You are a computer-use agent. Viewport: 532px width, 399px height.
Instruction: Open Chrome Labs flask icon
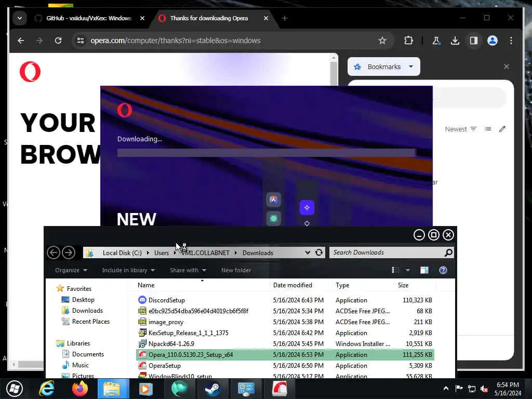click(x=436, y=41)
